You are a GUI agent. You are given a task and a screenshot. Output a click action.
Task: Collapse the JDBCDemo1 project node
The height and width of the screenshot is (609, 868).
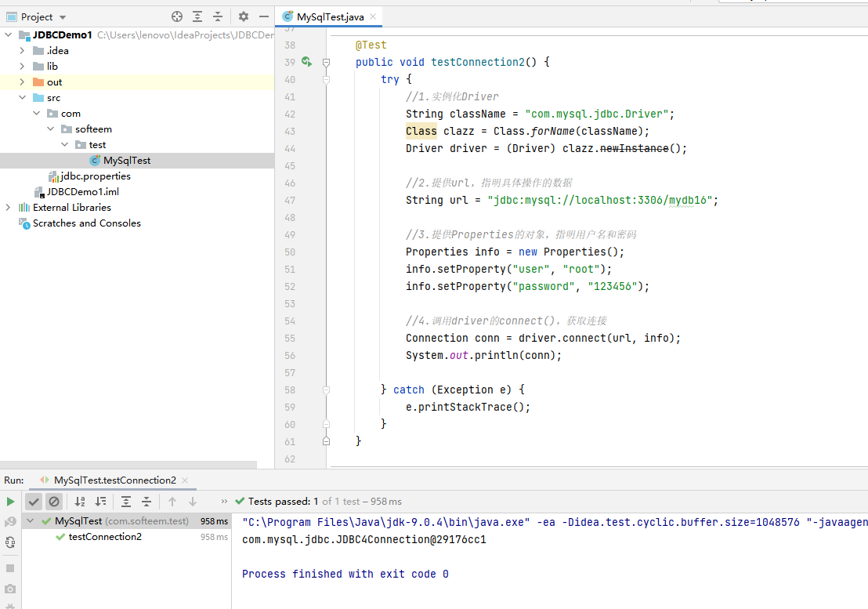(x=9, y=35)
